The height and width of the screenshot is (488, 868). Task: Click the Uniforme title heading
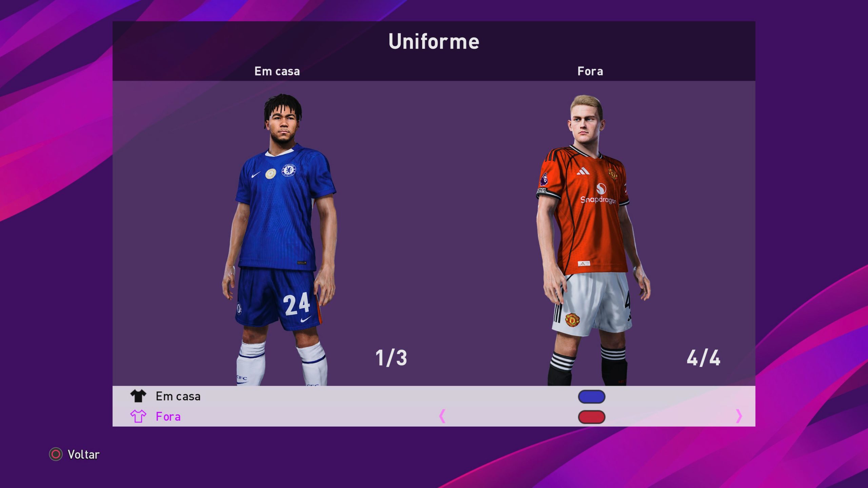click(434, 41)
